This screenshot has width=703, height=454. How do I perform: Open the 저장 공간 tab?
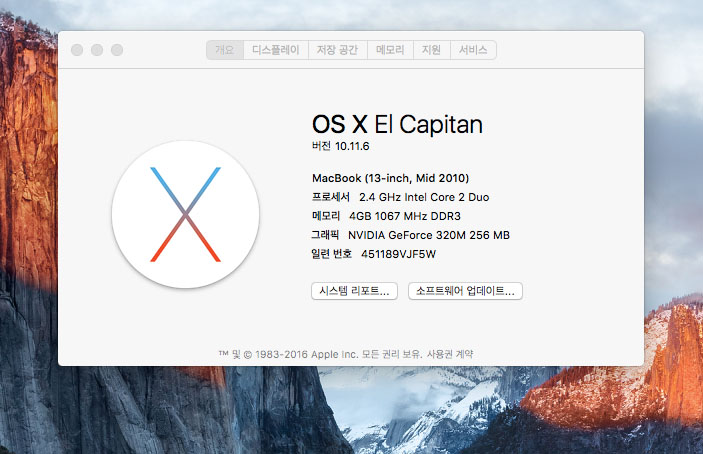(336, 50)
